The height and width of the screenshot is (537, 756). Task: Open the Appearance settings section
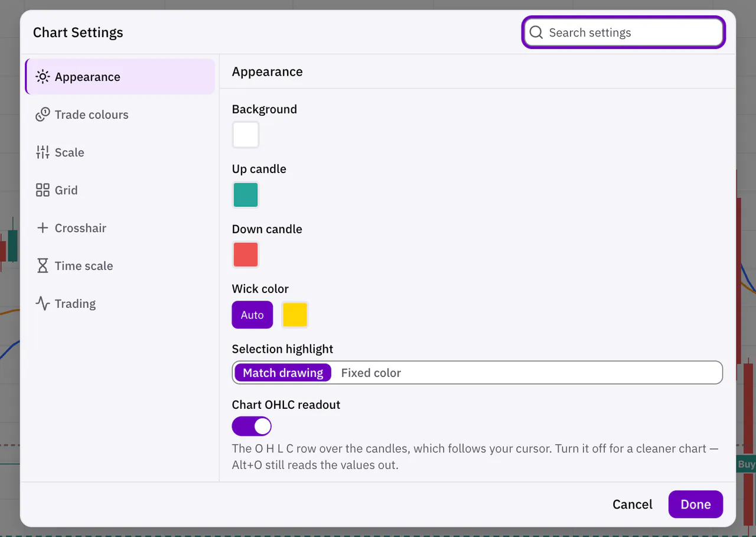point(120,77)
